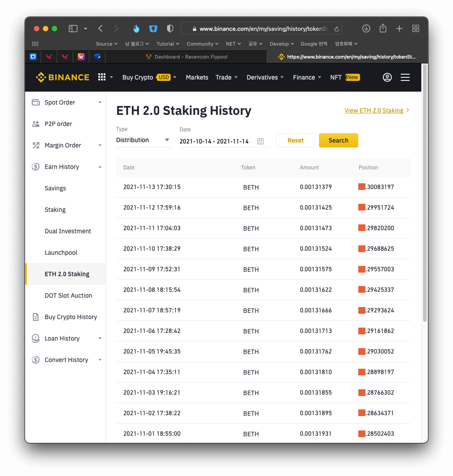
Task: Open the NFT New navigation item
Action: pos(345,77)
